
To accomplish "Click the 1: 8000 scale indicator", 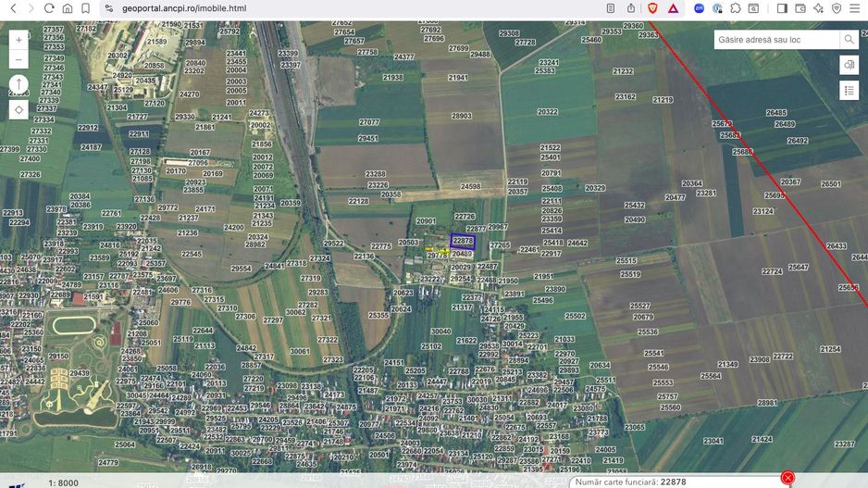I will [x=63, y=483].
